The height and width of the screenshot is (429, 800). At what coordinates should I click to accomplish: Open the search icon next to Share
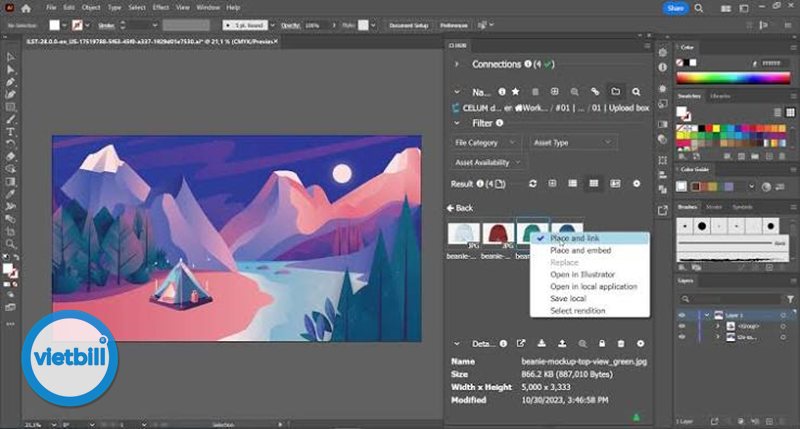point(698,8)
